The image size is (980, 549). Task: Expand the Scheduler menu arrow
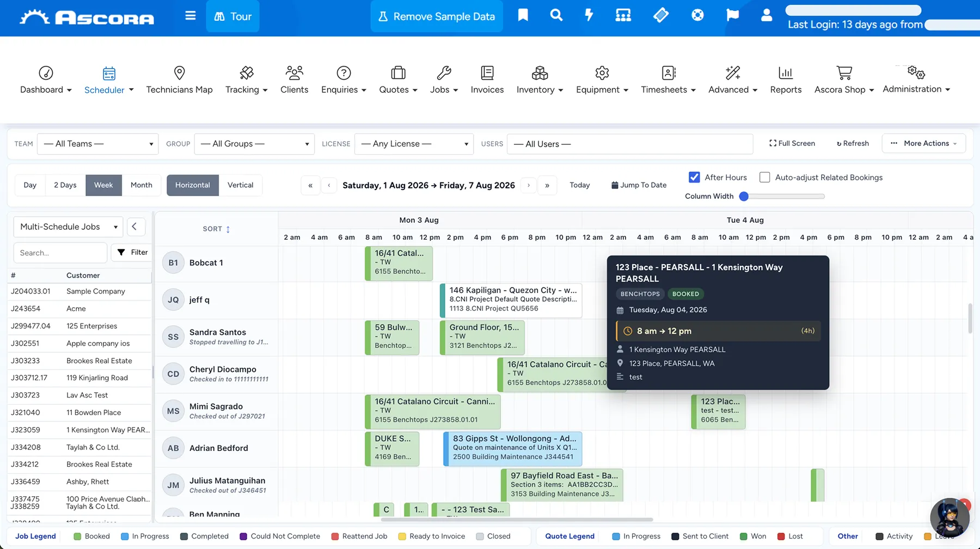(131, 90)
